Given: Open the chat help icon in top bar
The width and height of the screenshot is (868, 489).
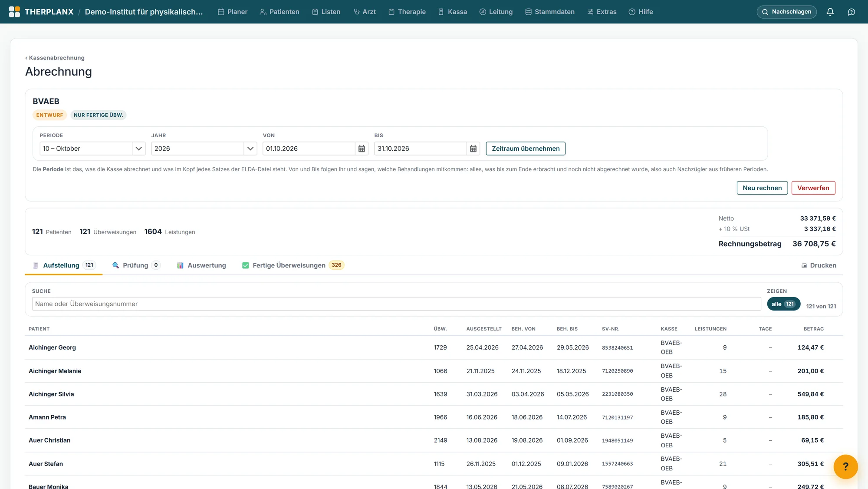Looking at the screenshot, I should click(852, 12).
